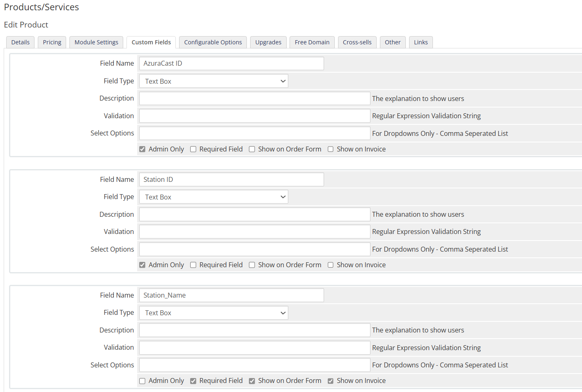The image size is (582, 392).
Task: Switch to the Pricing tab
Action: coord(52,42)
